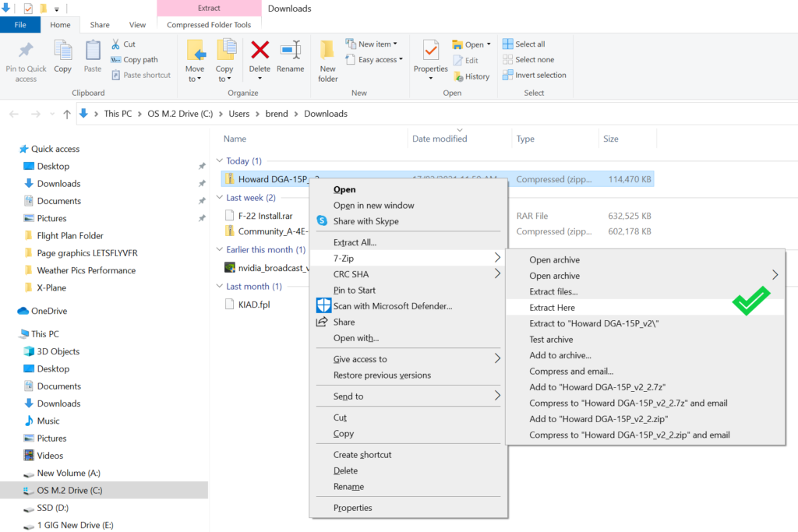Click the History icon in ribbon
The height and width of the screenshot is (532, 798).
pos(458,77)
